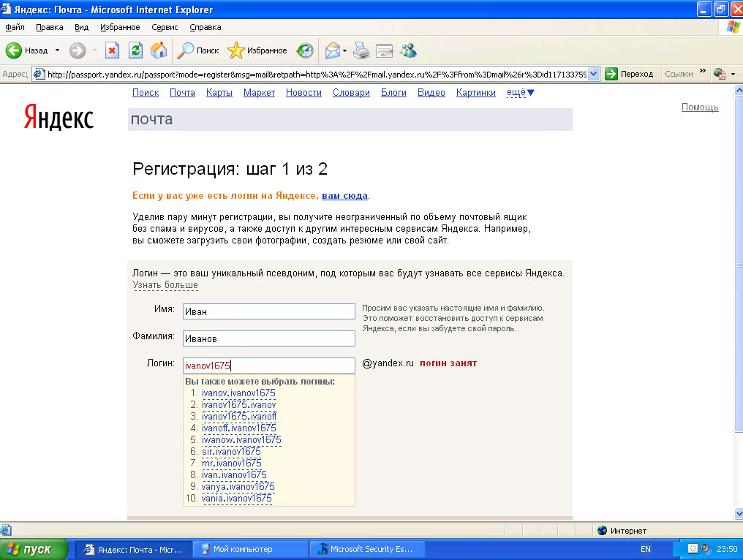Open the Back button history dropdown arrow
This screenshot has width=743, height=560.
coord(57,50)
